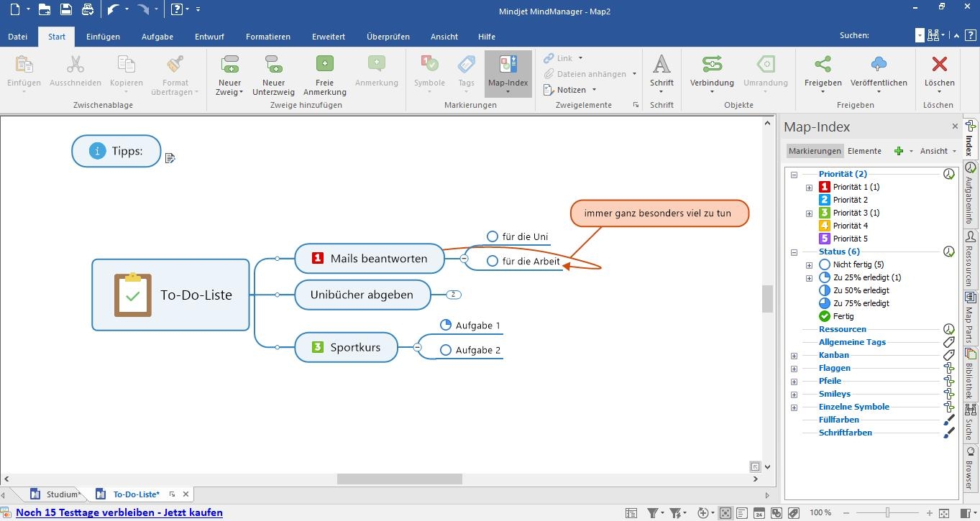980x521 pixels.
Task: Switch to the Einfügen ribbon tab
Action: pyautogui.click(x=103, y=37)
